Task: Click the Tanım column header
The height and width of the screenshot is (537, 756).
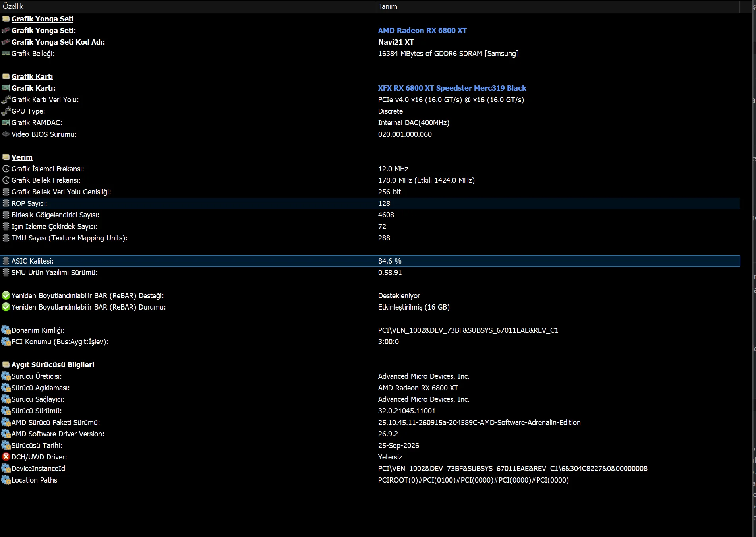Action: 557,6
